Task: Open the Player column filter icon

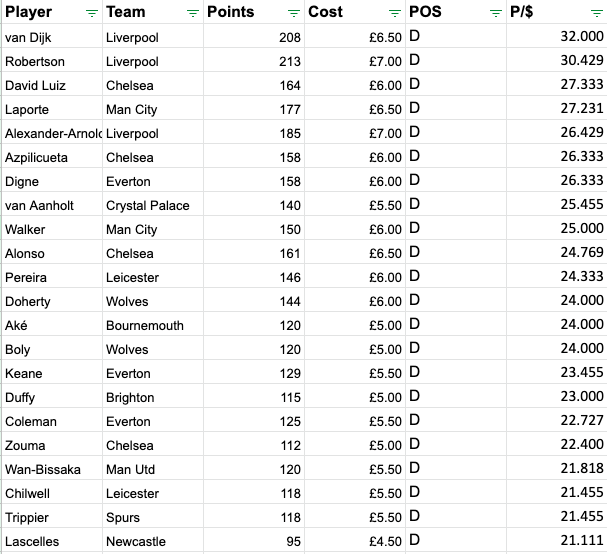Action: [92, 14]
